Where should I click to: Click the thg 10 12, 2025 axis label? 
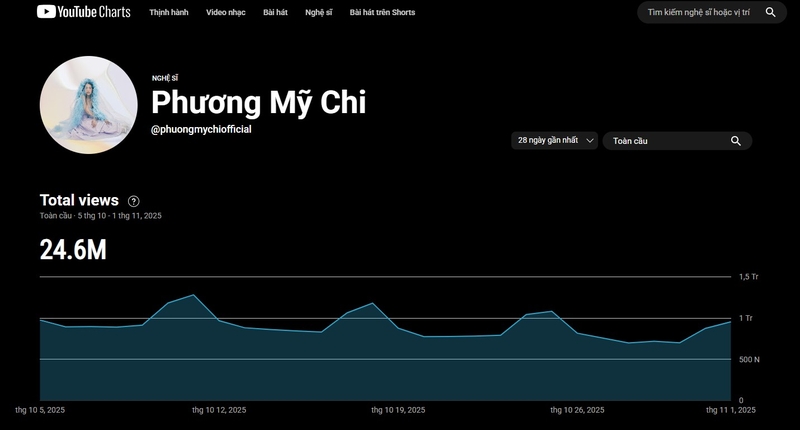coord(219,410)
